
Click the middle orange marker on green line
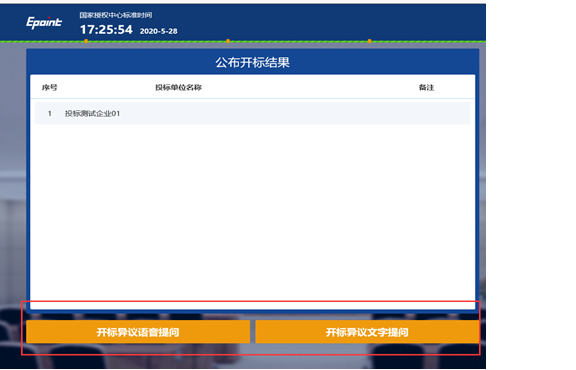228,41
